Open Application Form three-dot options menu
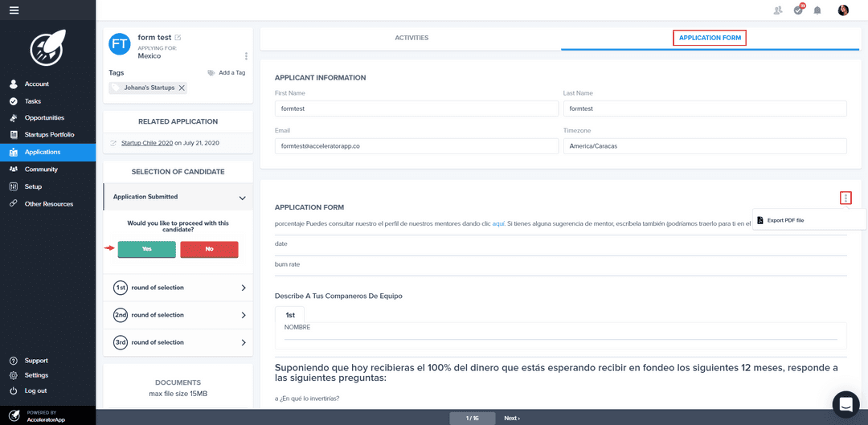 point(845,198)
